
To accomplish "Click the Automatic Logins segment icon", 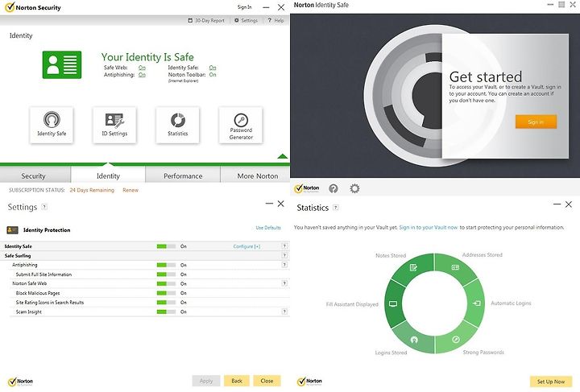I will coord(477,303).
